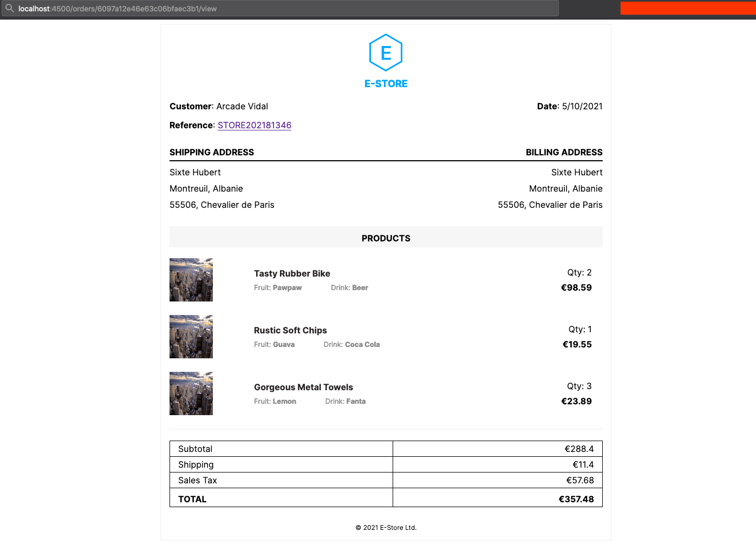756x551 pixels.
Task: Click the © 2021 E-Store Ltd. footer
Action: point(386,527)
